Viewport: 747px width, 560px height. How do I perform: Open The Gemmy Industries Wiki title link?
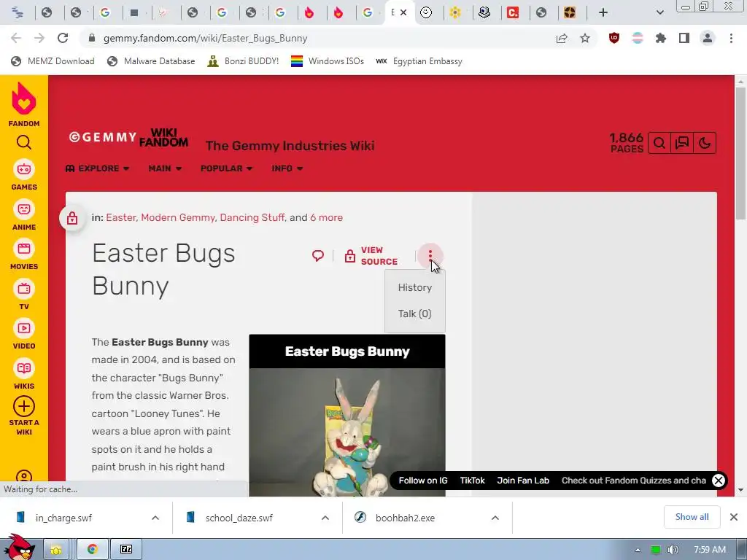(x=290, y=146)
